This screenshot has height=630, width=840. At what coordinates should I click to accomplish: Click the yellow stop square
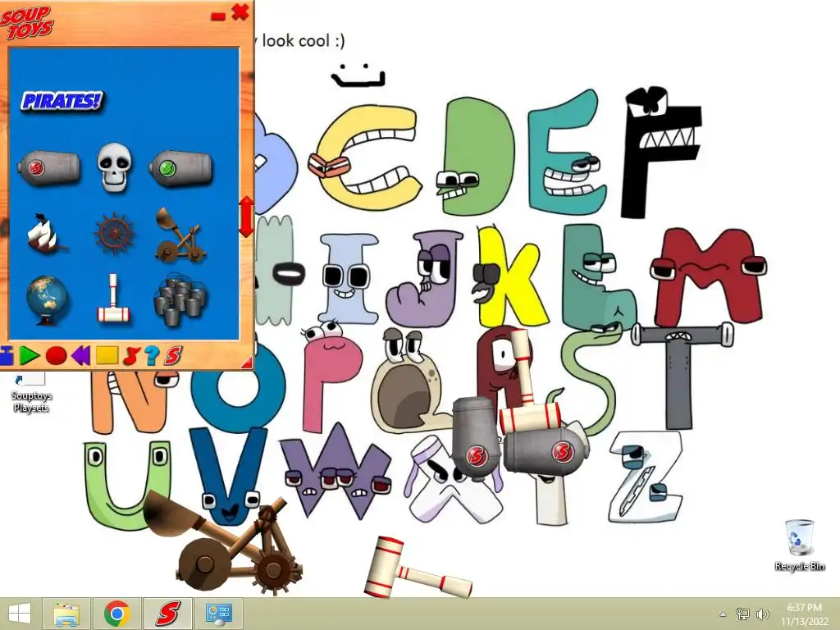tap(107, 356)
